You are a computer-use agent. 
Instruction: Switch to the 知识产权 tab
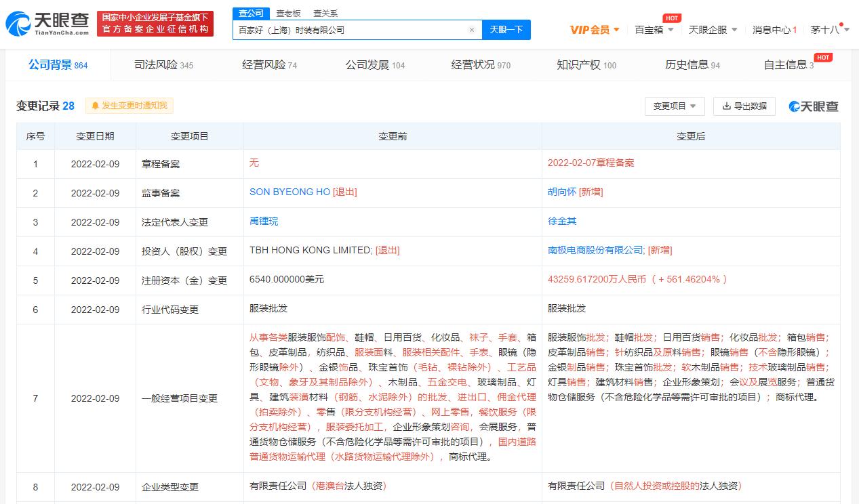click(x=586, y=65)
